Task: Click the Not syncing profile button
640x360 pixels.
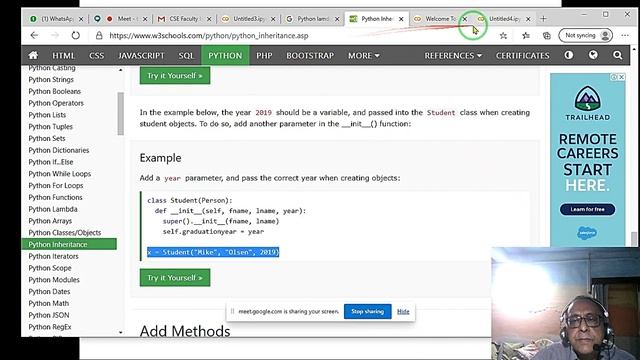Action: click(x=586, y=36)
